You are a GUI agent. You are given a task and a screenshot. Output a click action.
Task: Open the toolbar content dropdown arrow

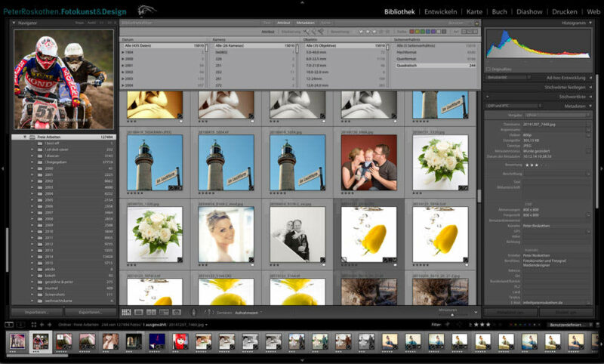click(x=476, y=313)
